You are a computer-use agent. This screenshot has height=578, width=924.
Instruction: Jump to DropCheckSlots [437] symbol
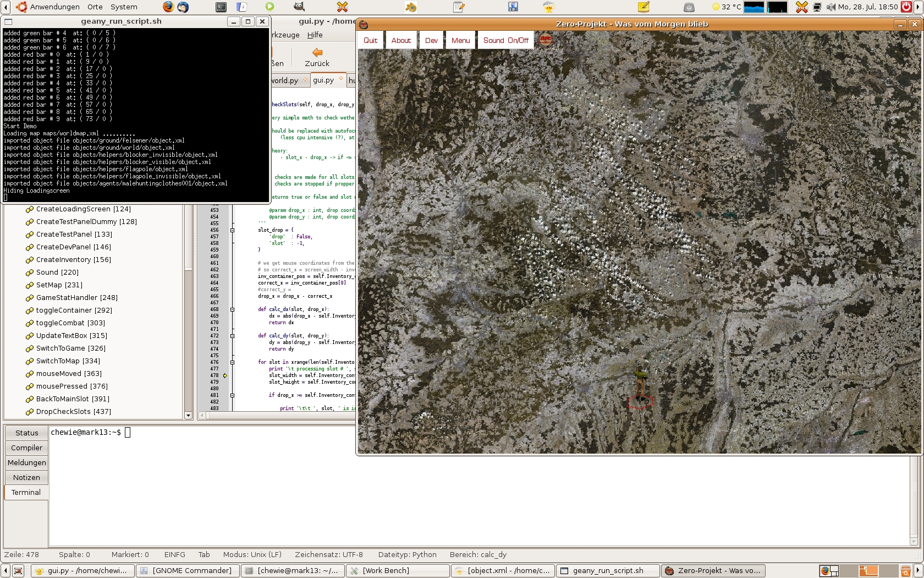click(73, 412)
